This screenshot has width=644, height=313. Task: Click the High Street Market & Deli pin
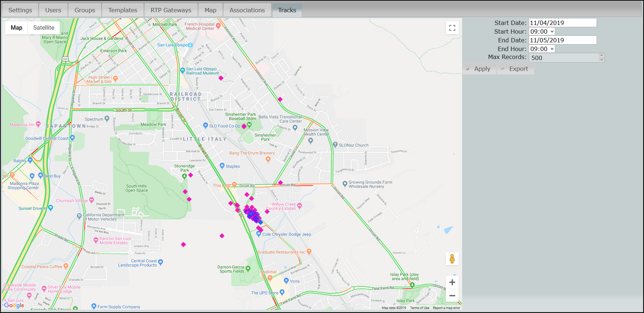pyautogui.click(x=115, y=78)
